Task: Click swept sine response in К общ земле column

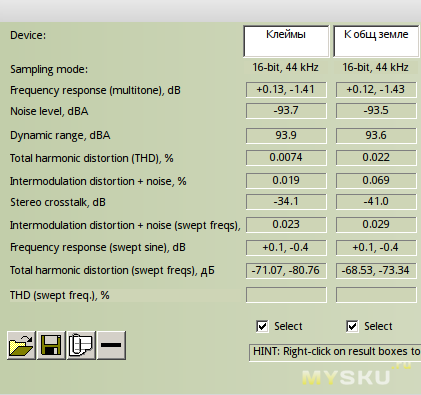Action: 376,248
